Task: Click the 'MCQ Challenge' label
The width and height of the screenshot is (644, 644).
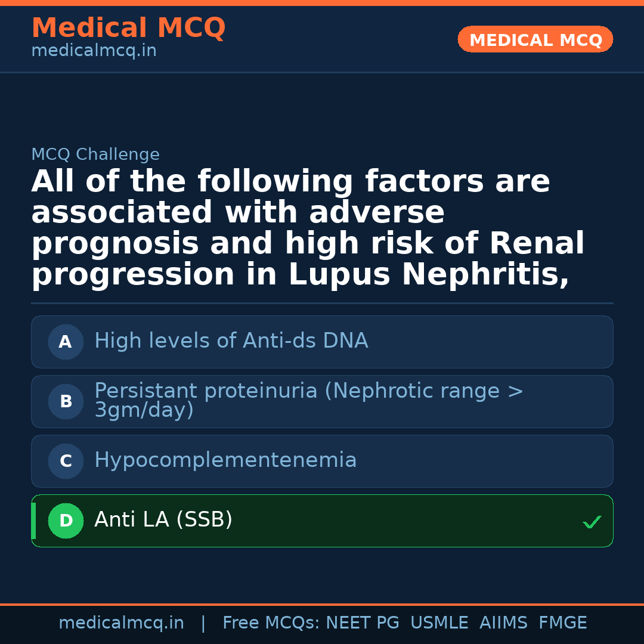Action: (95, 154)
